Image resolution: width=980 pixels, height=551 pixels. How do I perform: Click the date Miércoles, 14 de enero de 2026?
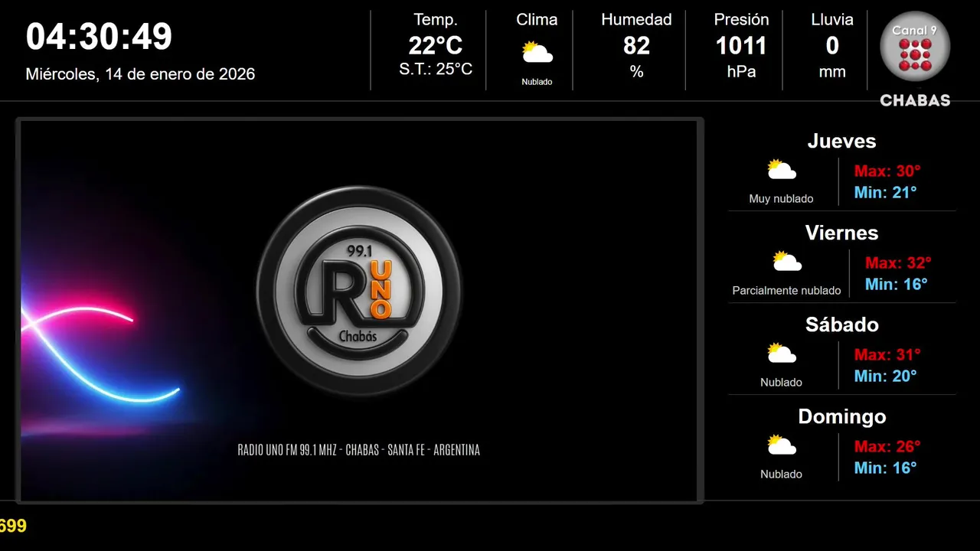[140, 74]
